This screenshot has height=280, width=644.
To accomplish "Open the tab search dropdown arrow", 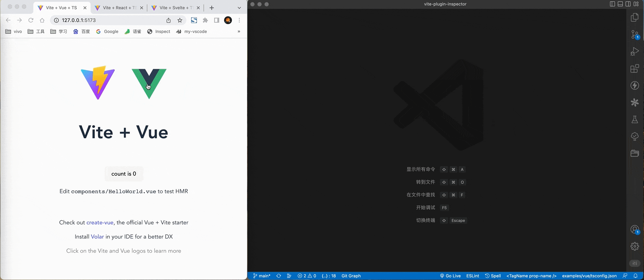I will tap(239, 8).
